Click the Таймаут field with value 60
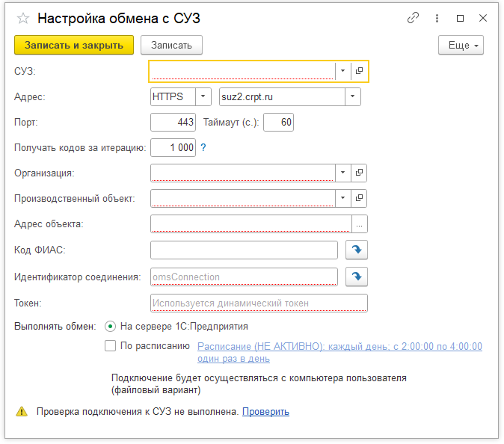This screenshot has height=444, width=504. (278, 122)
